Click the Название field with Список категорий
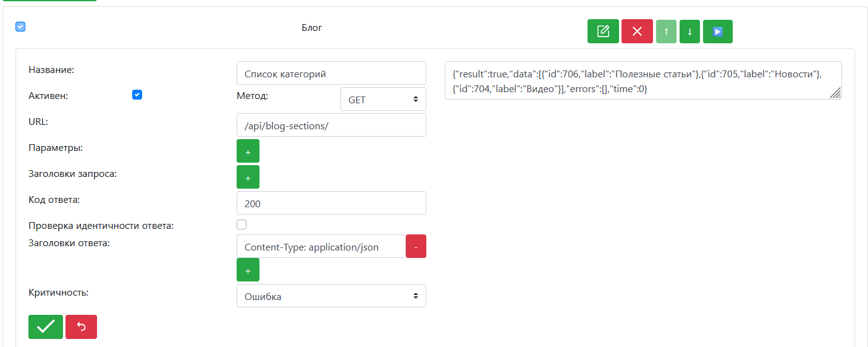 331,73
